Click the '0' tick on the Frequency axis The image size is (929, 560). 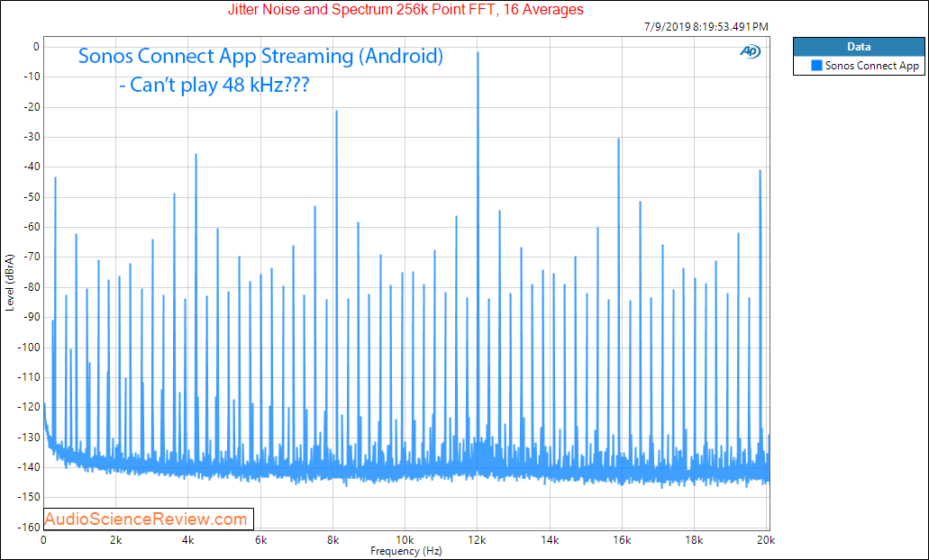(x=43, y=540)
